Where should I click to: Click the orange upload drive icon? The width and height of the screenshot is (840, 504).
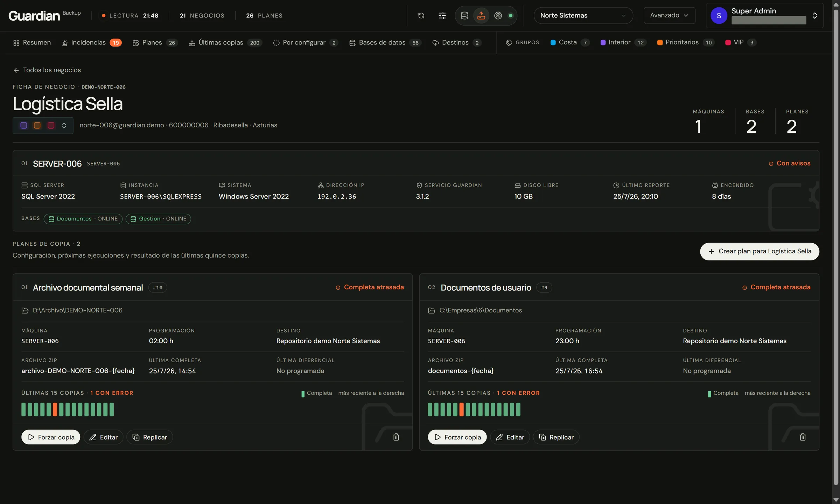[481, 15]
